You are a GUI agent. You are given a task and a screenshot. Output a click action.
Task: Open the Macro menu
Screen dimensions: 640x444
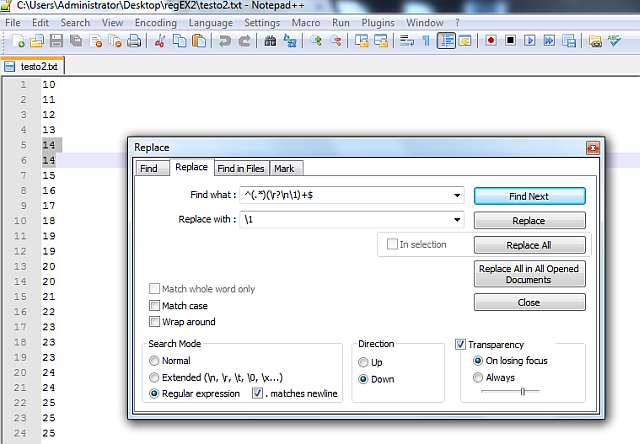click(306, 23)
